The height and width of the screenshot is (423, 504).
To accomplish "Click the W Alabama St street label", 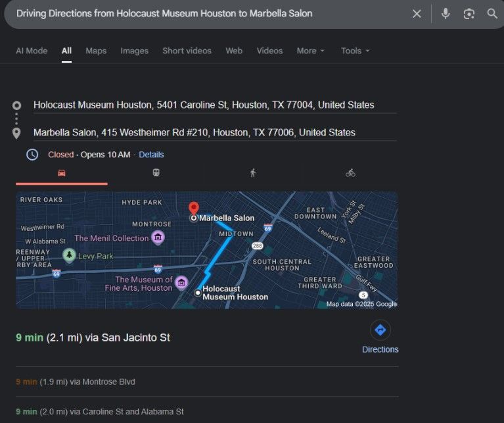I will (x=45, y=241).
